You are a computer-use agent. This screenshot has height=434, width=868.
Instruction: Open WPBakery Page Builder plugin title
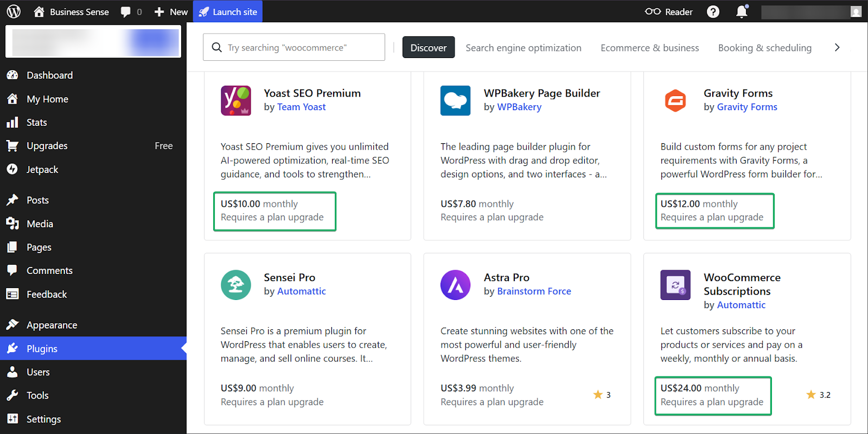542,93
